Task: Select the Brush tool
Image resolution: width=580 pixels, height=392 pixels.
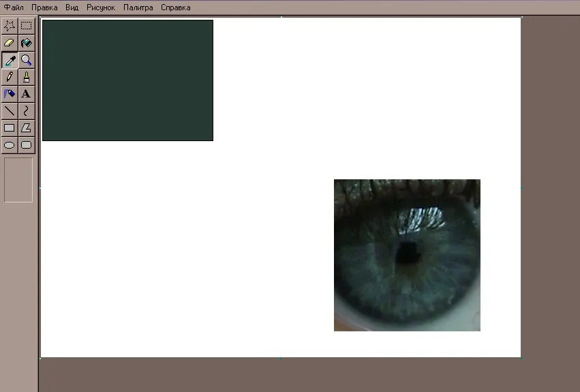Action: (x=27, y=77)
